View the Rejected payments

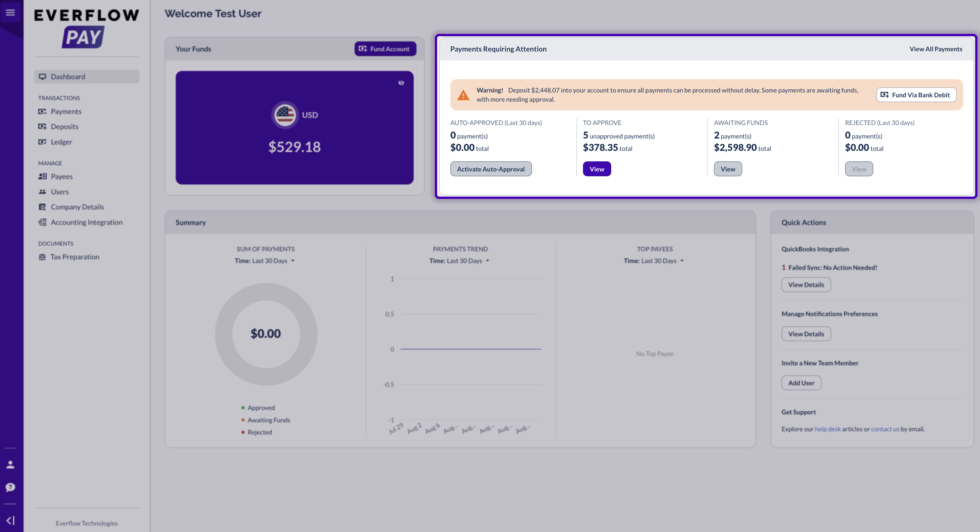coord(859,169)
